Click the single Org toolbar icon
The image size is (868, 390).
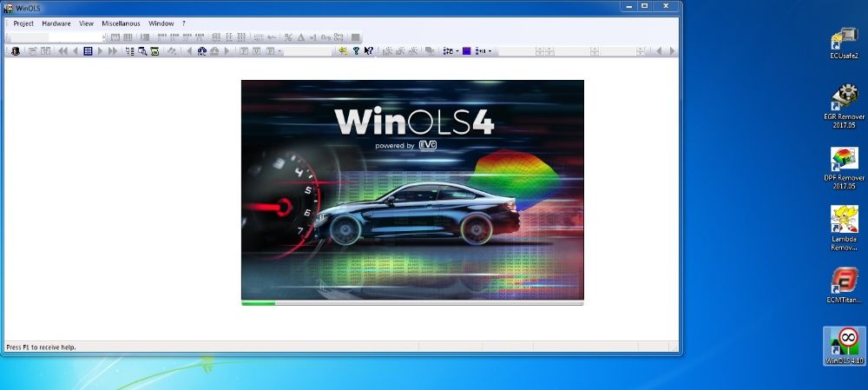[x=325, y=37]
